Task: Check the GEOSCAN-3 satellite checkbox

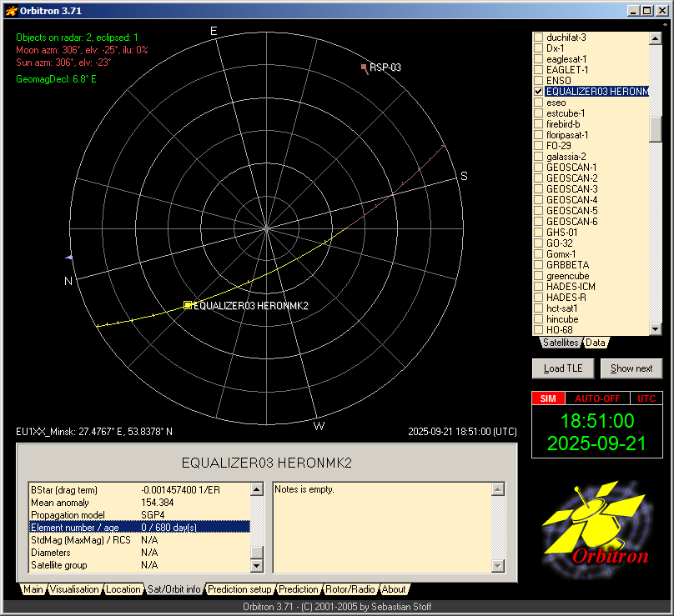Action: 539,189
